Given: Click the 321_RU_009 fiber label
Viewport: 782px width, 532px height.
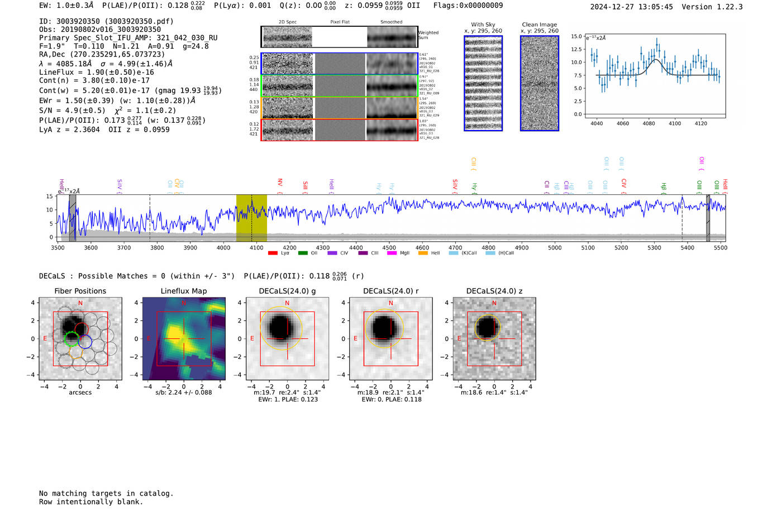Looking at the screenshot, I should (429, 93).
